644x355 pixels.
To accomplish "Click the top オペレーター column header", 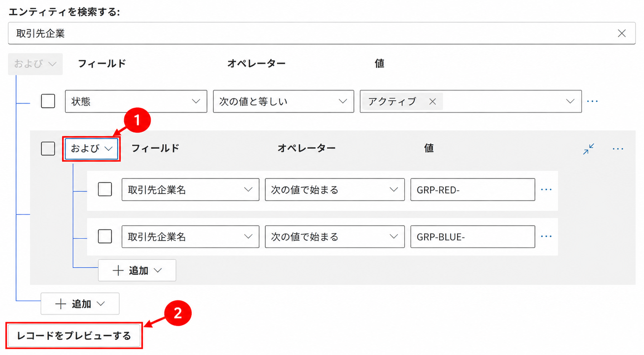I will tap(256, 64).
